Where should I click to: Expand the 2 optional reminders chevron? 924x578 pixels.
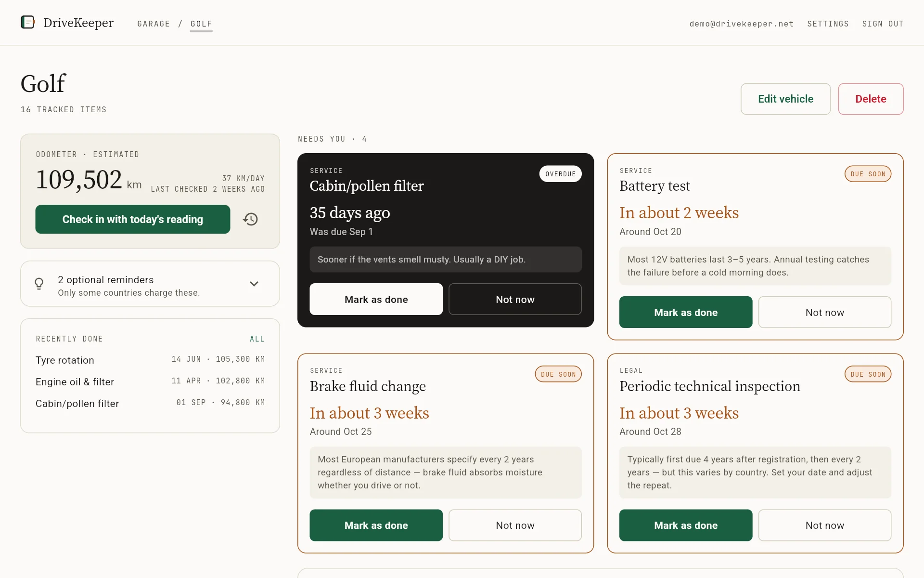pyautogui.click(x=254, y=284)
